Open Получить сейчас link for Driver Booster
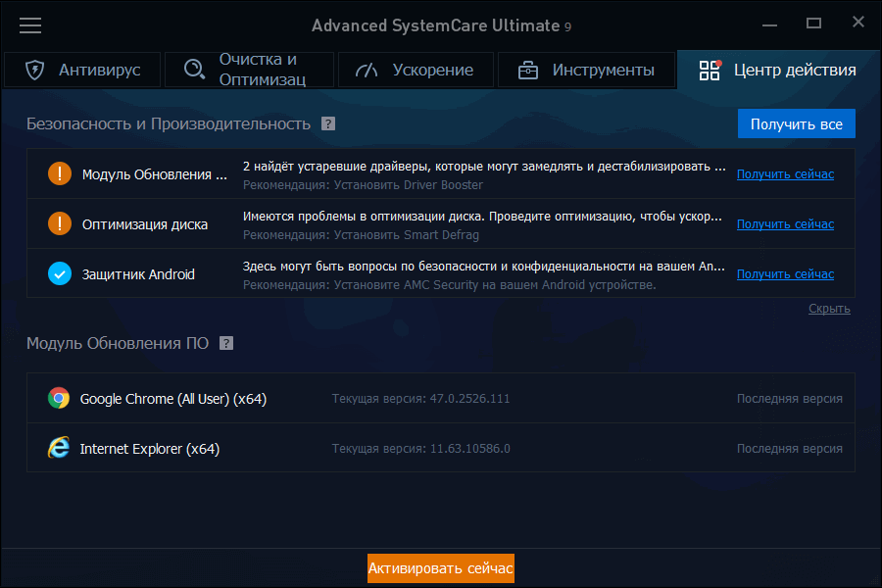This screenshot has height=588, width=882. click(x=784, y=173)
